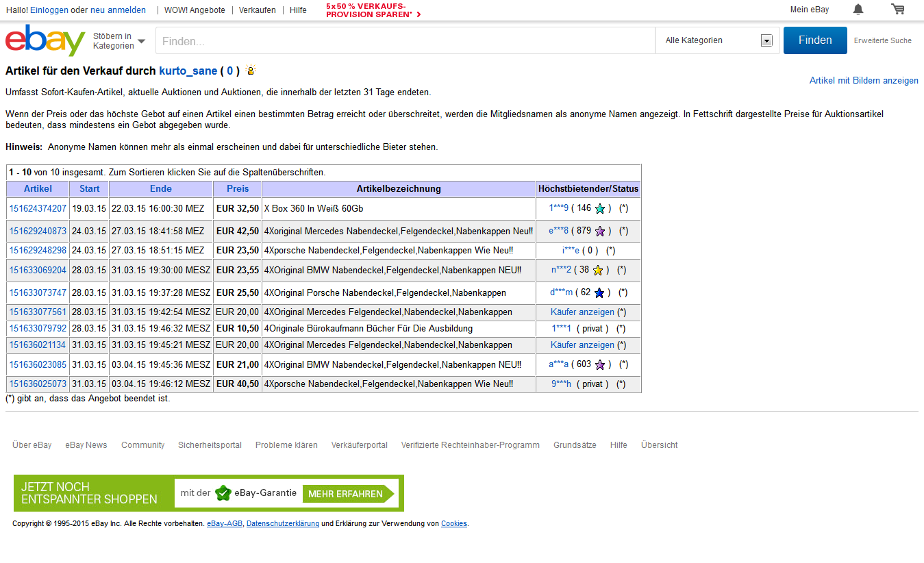
Task: Open item number 151629248298
Action: tap(38, 251)
